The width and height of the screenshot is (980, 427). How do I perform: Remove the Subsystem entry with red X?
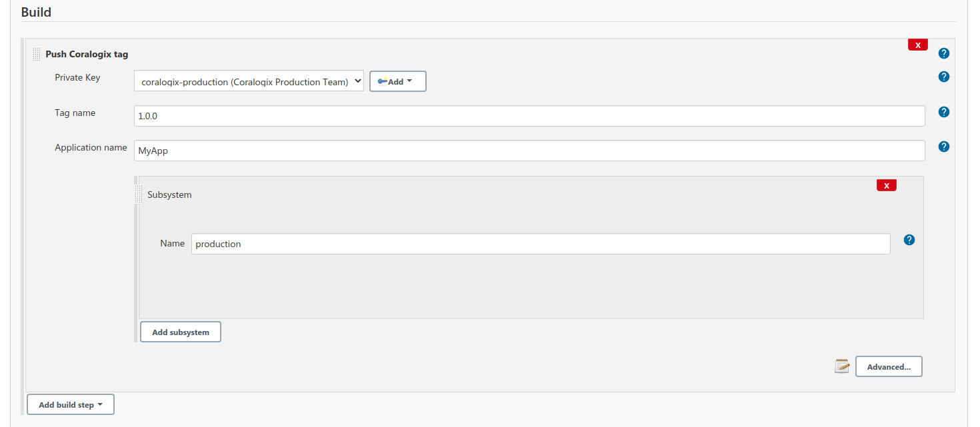click(887, 185)
